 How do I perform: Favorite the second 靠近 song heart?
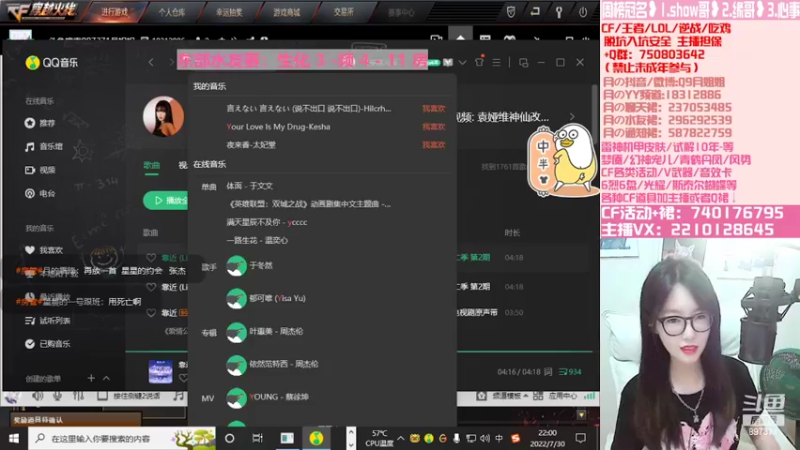[151, 287]
